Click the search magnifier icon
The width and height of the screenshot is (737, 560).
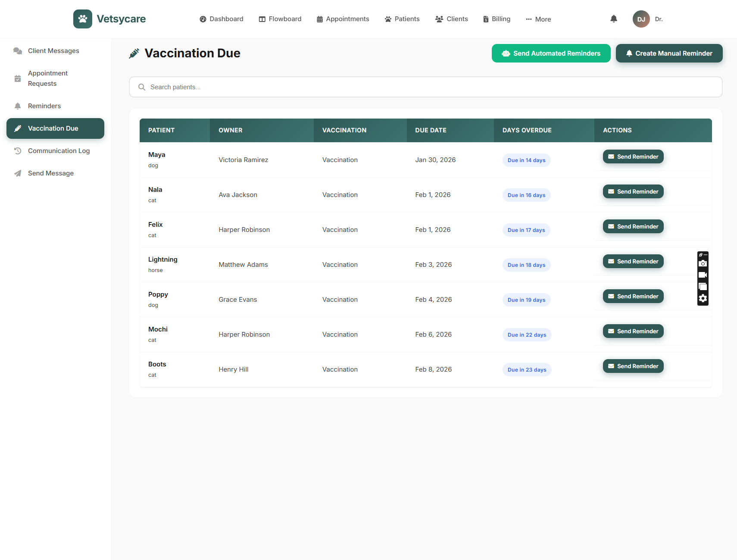142,87
